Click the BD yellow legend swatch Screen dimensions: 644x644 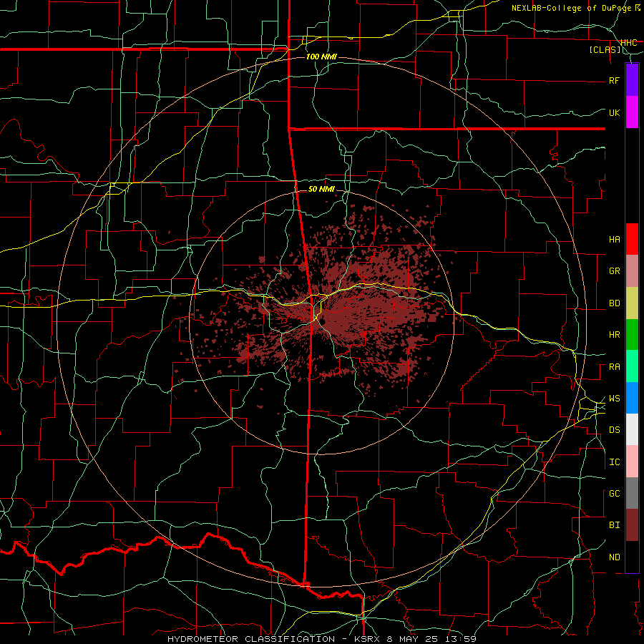pos(632,303)
